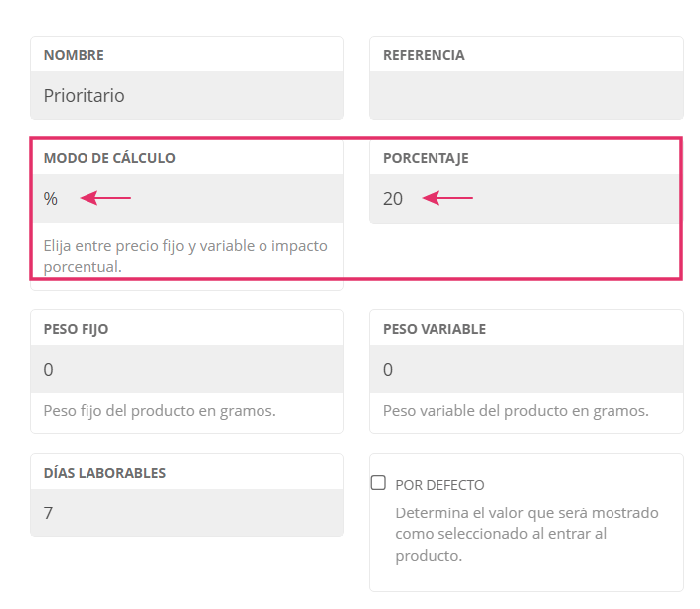The width and height of the screenshot is (700, 609).
Task: Focus the empty Referencia input field
Action: [526, 96]
